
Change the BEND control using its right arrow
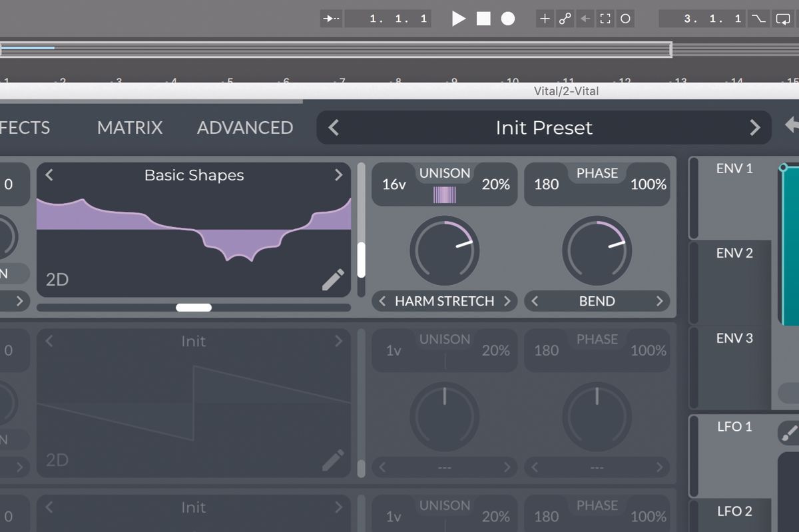660,301
